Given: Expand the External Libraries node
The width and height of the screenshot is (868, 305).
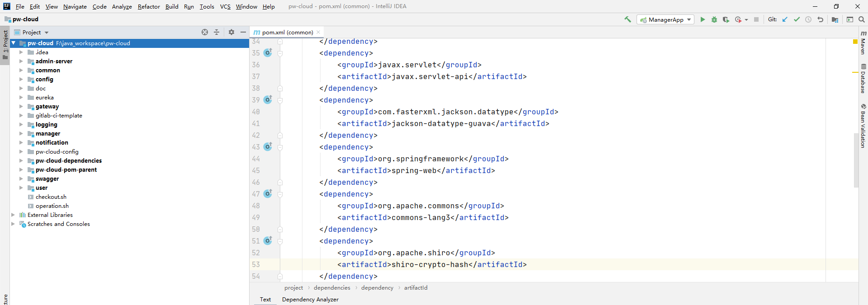Looking at the screenshot, I should tap(13, 215).
